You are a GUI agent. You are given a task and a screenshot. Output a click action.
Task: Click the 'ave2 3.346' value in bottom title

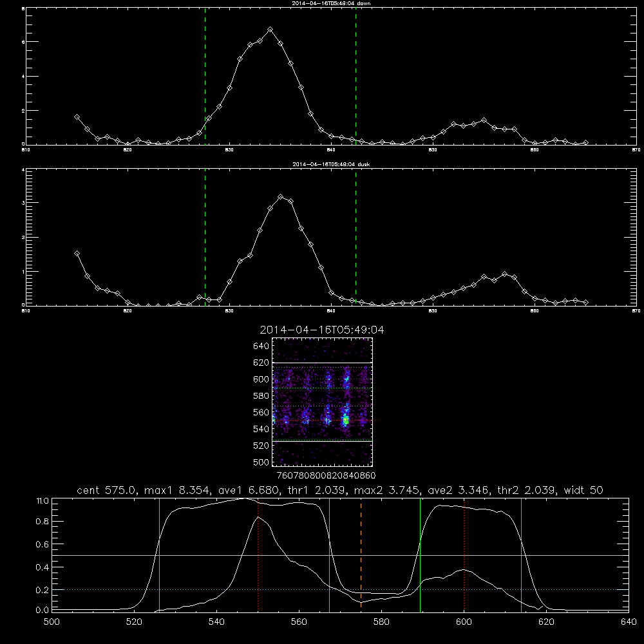point(458,490)
